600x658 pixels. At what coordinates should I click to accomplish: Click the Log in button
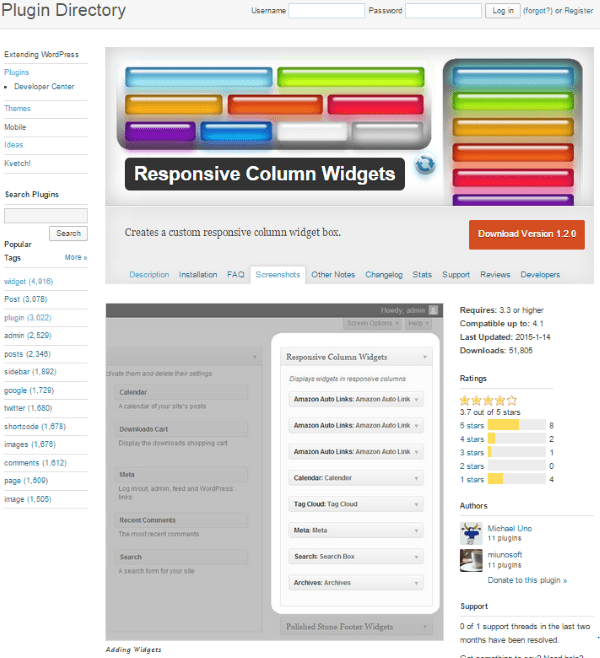(501, 11)
